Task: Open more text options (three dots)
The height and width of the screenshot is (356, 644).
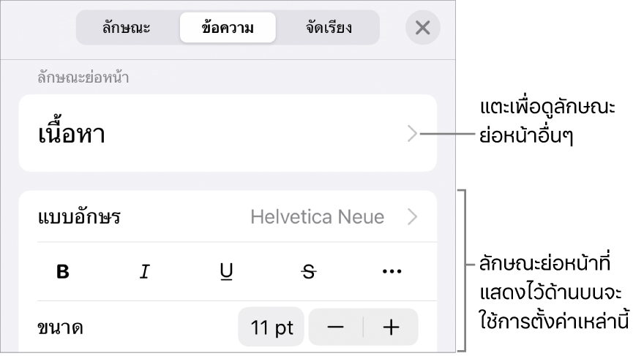Action: tap(392, 271)
